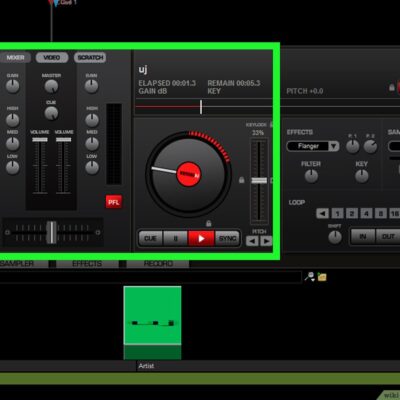Open the Flanger effect dropdown arrow

tap(334, 146)
